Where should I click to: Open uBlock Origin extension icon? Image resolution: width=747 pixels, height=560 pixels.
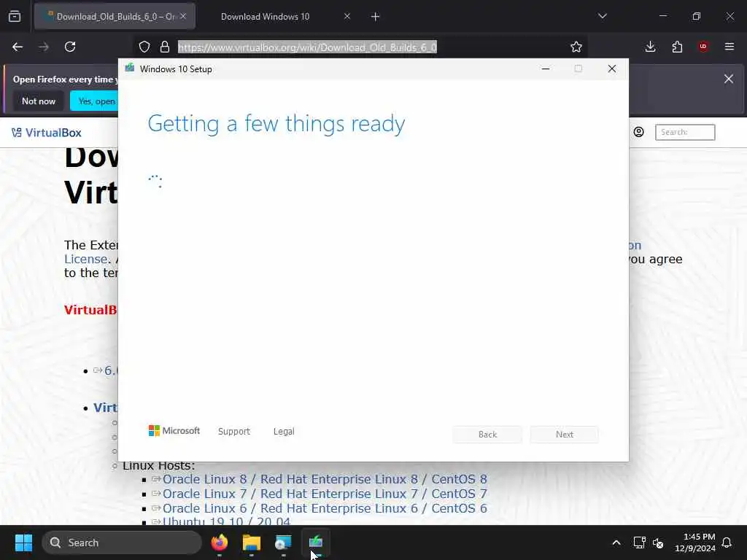(703, 47)
